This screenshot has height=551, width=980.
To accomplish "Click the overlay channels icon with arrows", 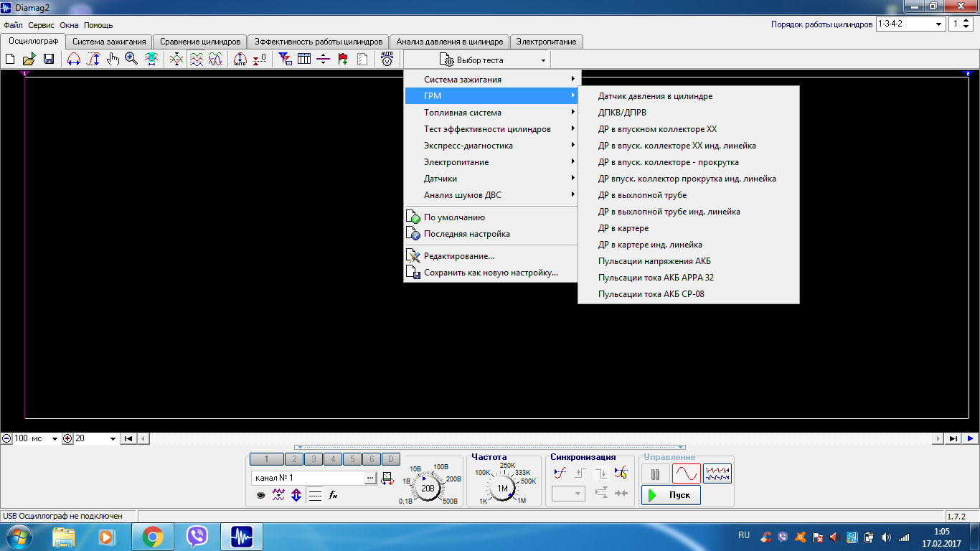I will [176, 60].
